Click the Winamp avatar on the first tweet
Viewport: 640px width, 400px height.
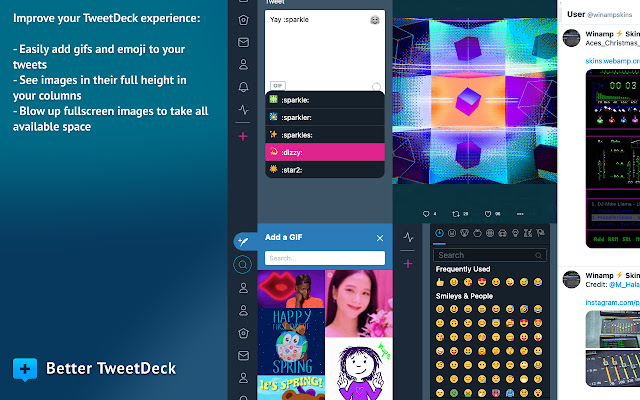pyautogui.click(x=571, y=38)
